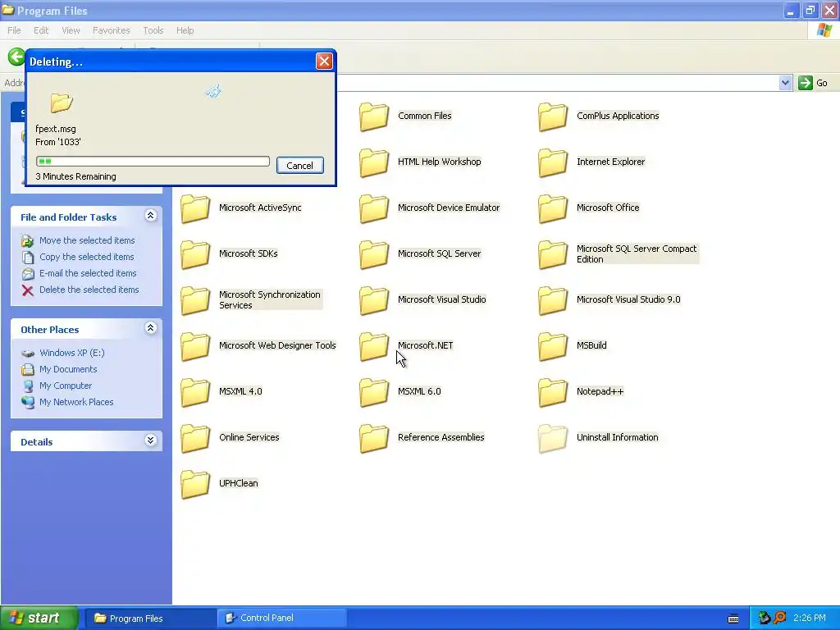
Task: Click the orange magnifier tray icon
Action: click(779, 619)
